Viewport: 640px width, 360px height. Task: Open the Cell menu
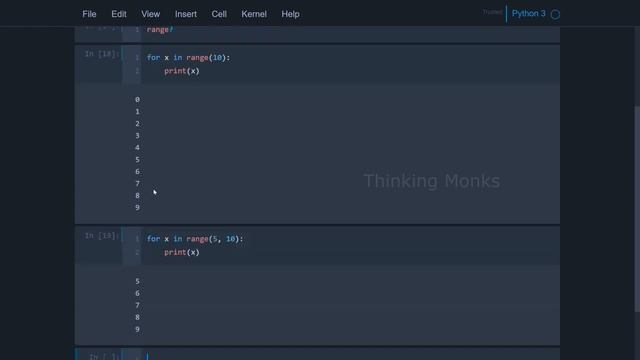click(219, 14)
